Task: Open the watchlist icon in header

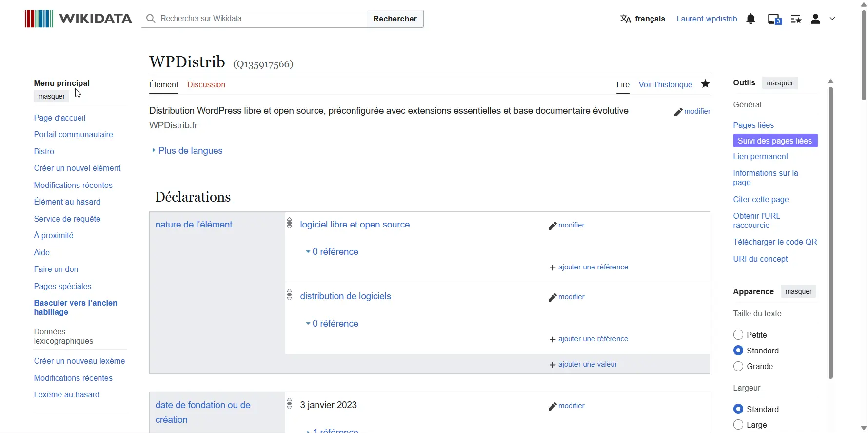Action: tap(796, 19)
